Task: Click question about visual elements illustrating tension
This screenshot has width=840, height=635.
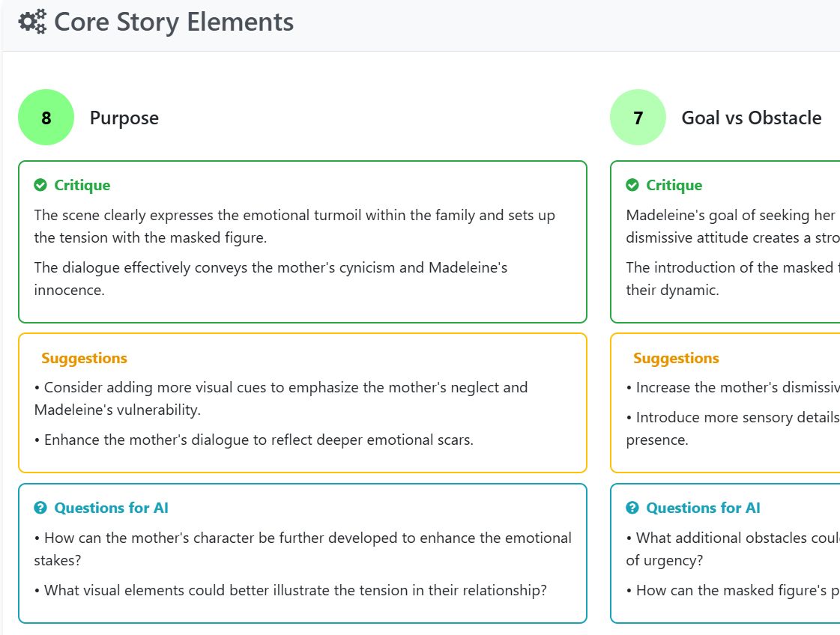Action: (290, 591)
